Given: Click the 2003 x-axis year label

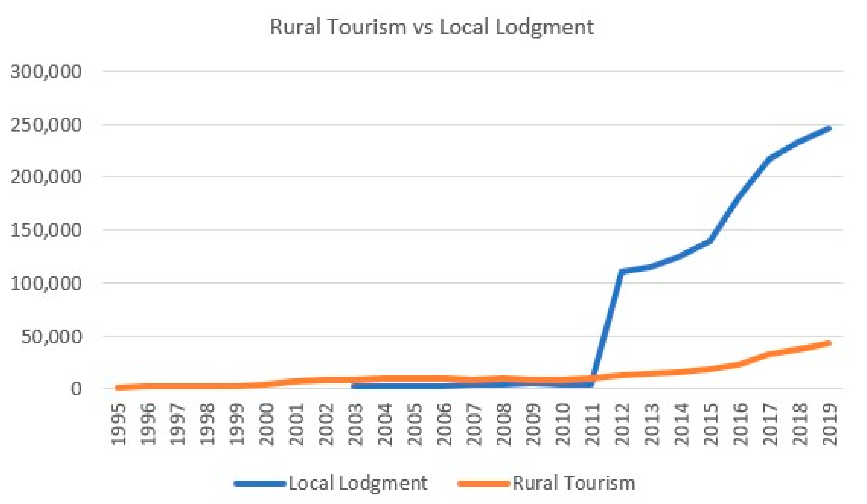Looking at the screenshot, I should (356, 424).
